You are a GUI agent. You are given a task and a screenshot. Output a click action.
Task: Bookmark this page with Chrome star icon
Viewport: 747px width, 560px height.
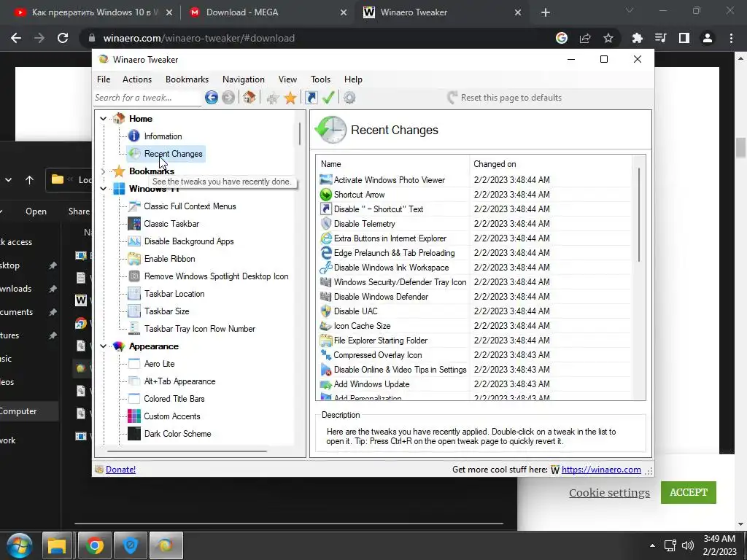pos(608,38)
